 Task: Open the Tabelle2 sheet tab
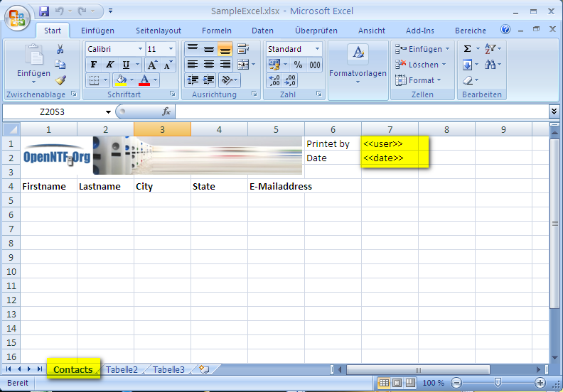(x=122, y=369)
